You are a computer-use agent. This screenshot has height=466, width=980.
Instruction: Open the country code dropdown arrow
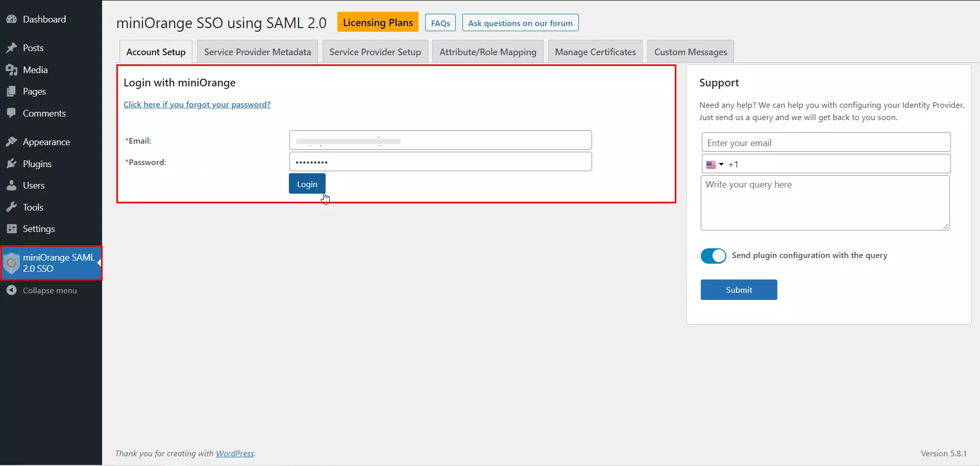click(721, 165)
